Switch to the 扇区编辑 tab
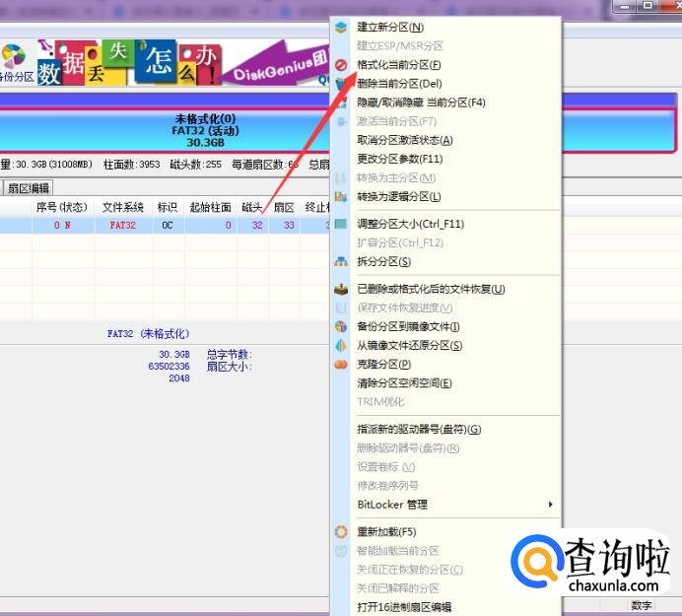 click(x=28, y=188)
